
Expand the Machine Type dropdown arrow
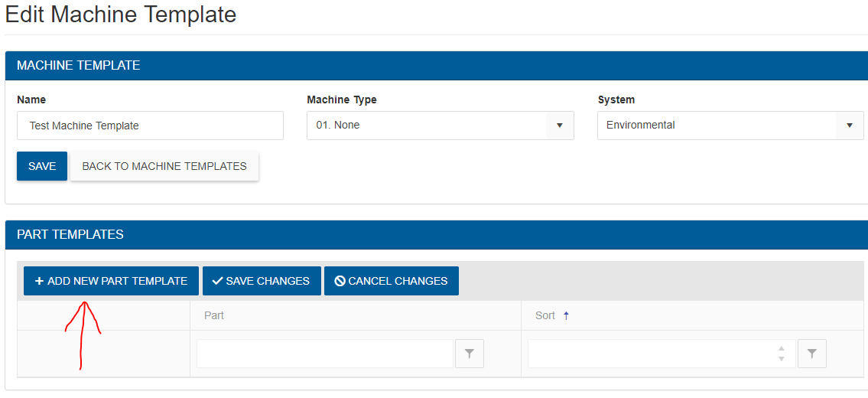point(559,126)
